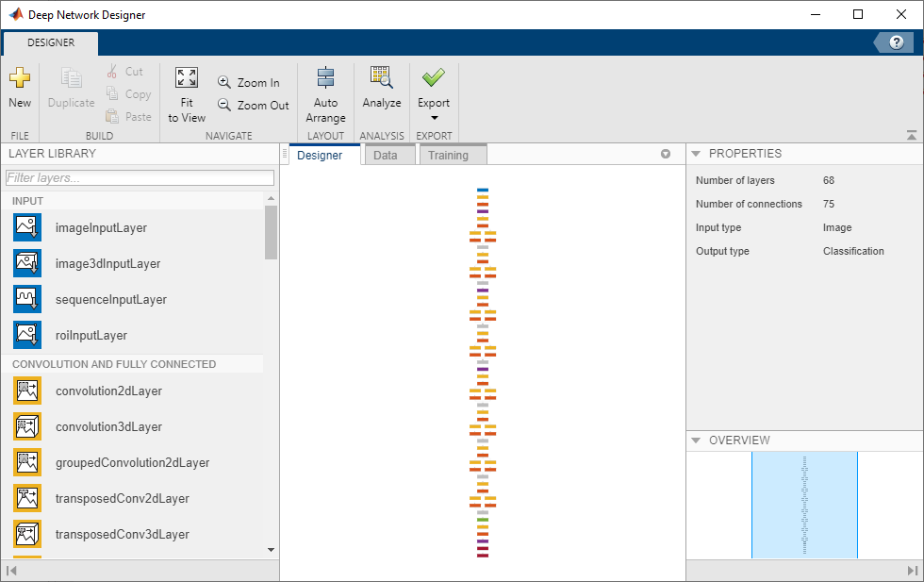
Task: Click the layer library scrollbar thumb
Action: point(272,232)
